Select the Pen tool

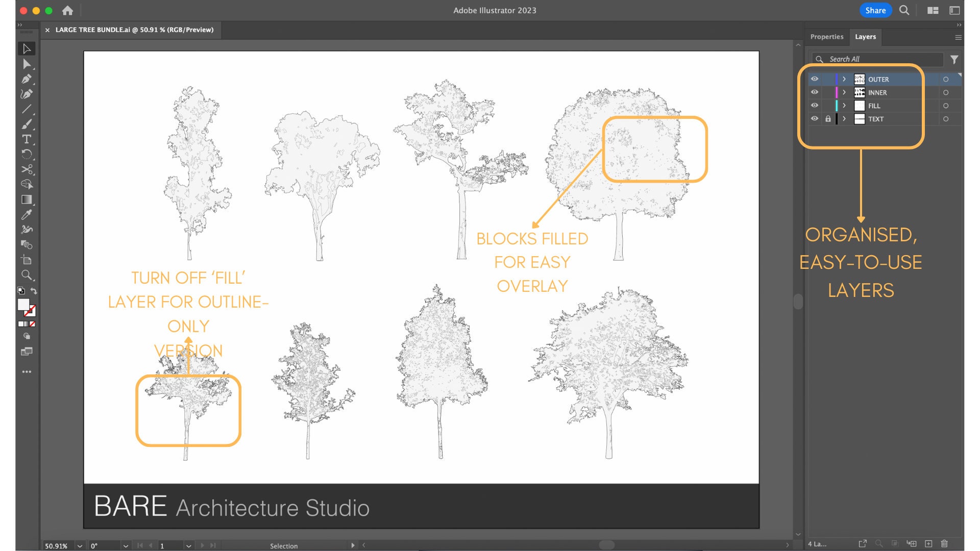click(x=27, y=80)
